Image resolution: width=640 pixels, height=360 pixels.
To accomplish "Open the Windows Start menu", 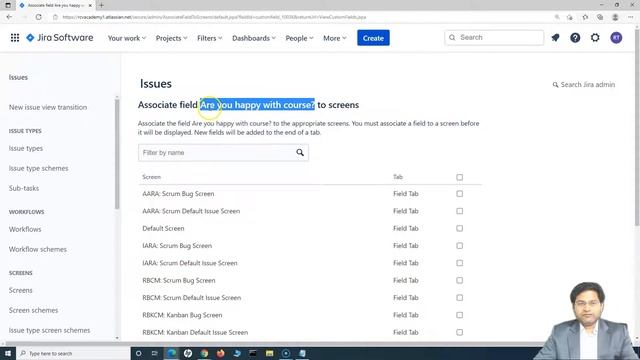I will [x=8, y=353].
